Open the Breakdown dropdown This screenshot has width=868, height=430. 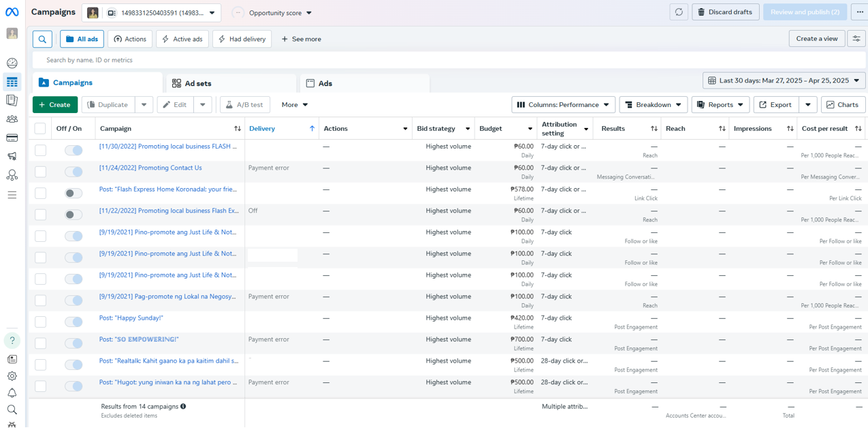[653, 105]
